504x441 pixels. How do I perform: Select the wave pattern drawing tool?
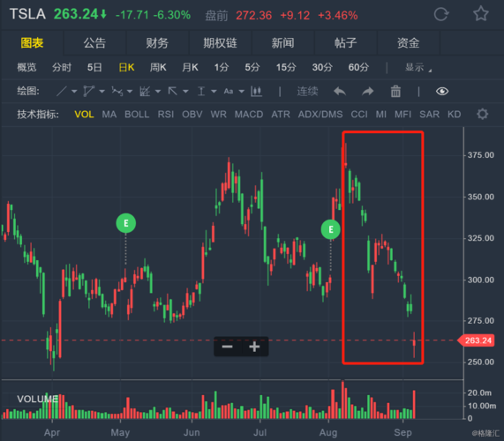click(117, 92)
